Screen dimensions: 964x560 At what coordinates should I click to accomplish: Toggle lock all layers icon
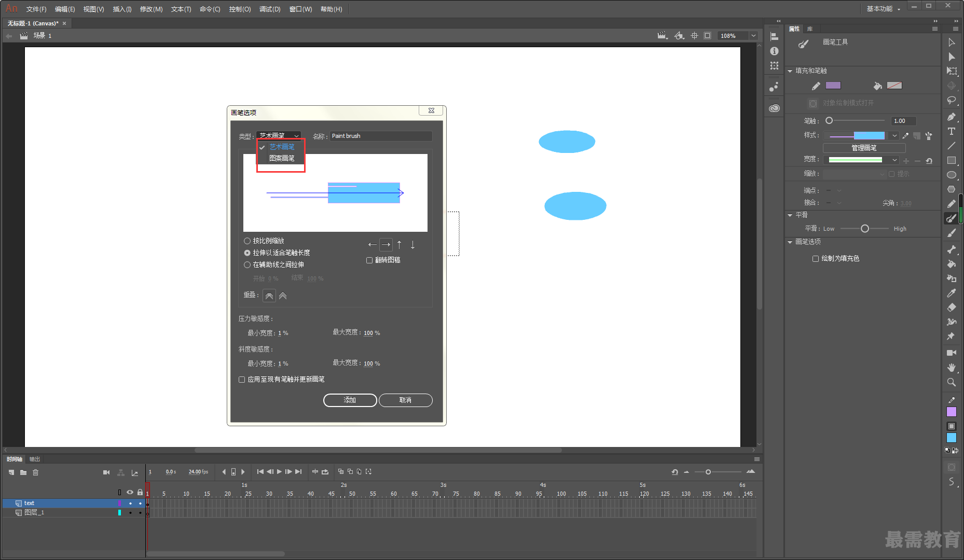coord(140,492)
